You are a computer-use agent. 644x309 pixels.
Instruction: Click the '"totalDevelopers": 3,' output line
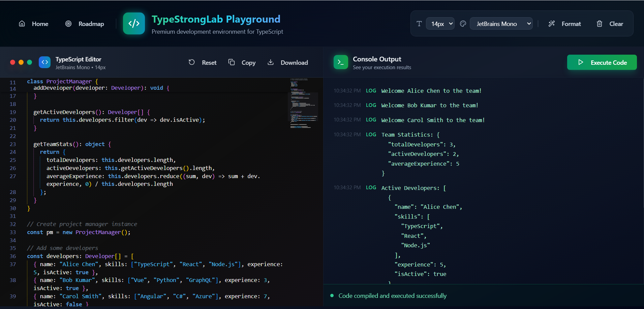coord(422,144)
